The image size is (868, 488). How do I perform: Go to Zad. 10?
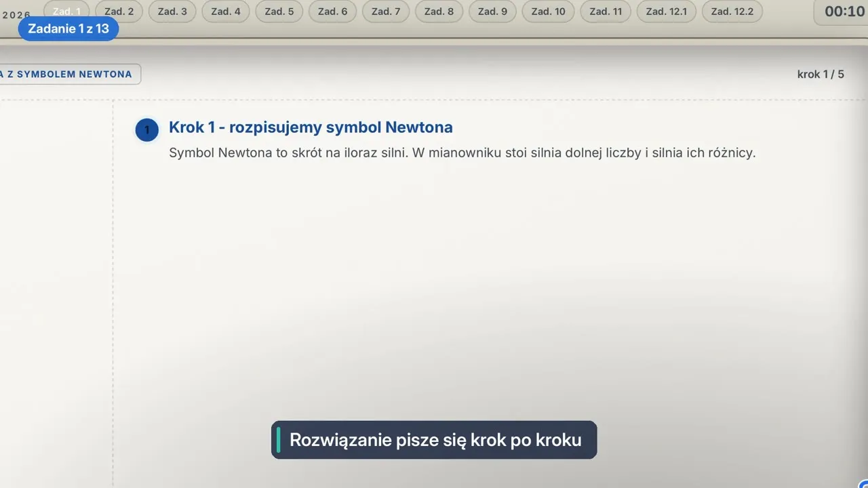pyautogui.click(x=548, y=12)
